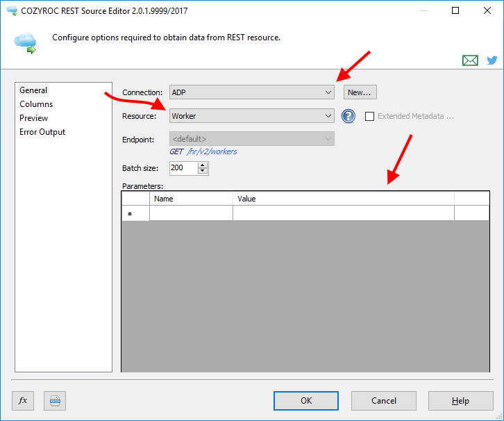This screenshot has height=421, width=504.
Task: Open Help button
Action: 460,401
